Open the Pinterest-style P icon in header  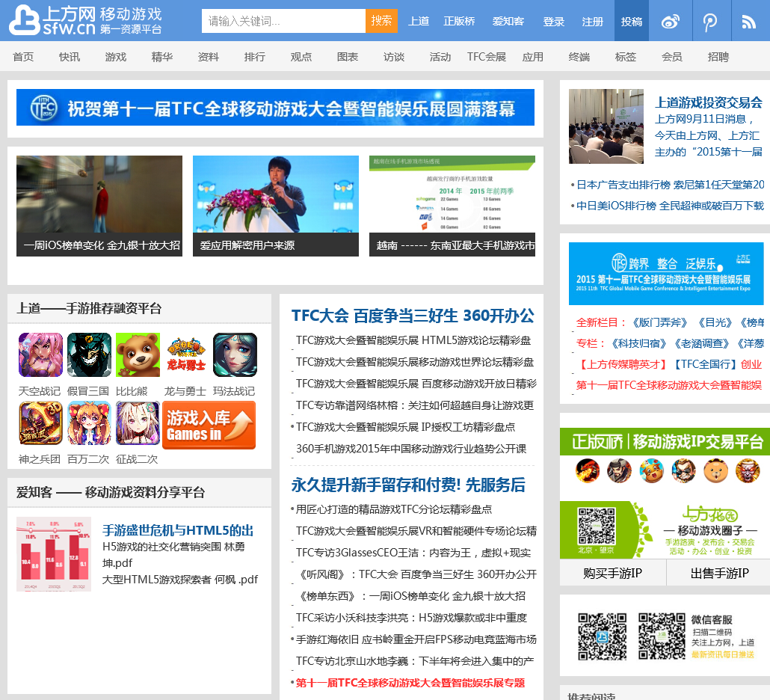[x=709, y=21]
